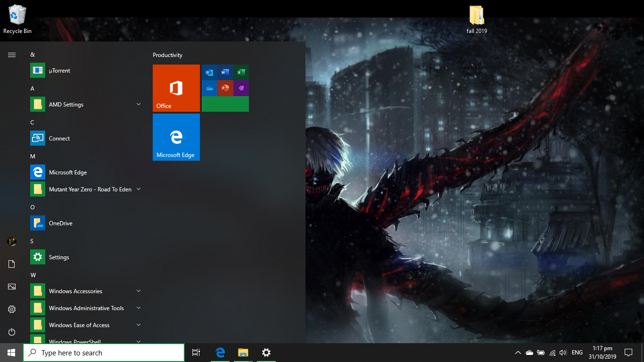Open File Explorer from the taskbar

click(x=243, y=353)
